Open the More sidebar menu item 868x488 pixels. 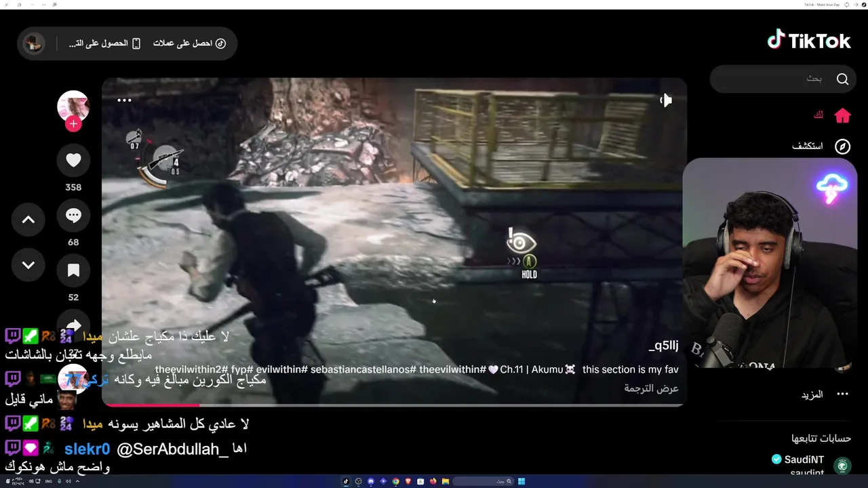(x=825, y=394)
